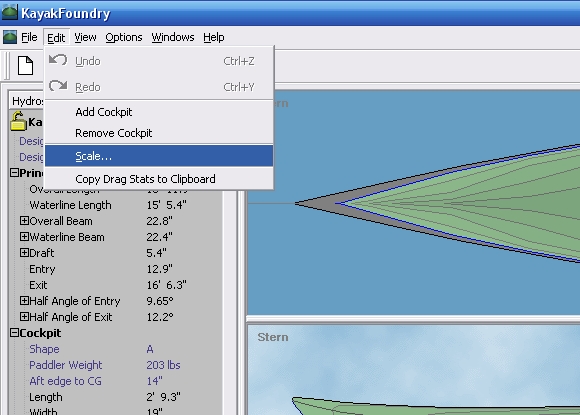Expand the Waterline Beam row
Viewport: 580px width, 415px height.
24,237
